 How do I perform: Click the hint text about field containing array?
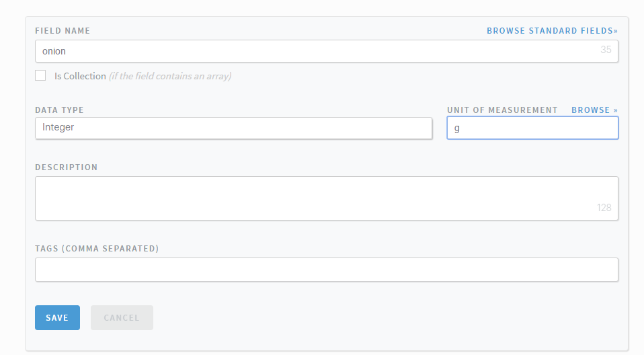170,76
